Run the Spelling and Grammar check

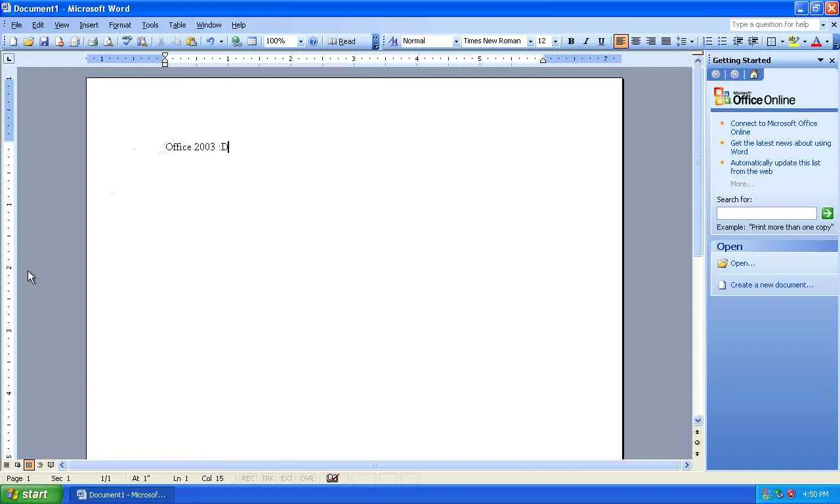[x=127, y=41]
